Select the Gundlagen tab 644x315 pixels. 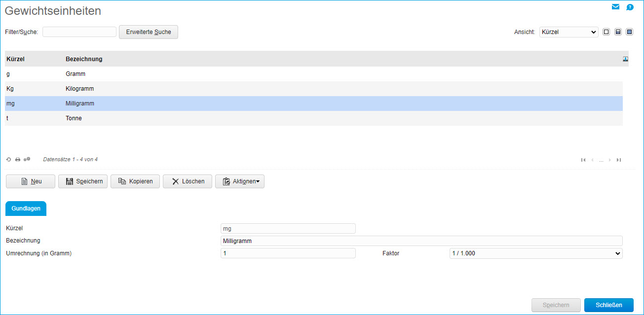[x=26, y=209]
